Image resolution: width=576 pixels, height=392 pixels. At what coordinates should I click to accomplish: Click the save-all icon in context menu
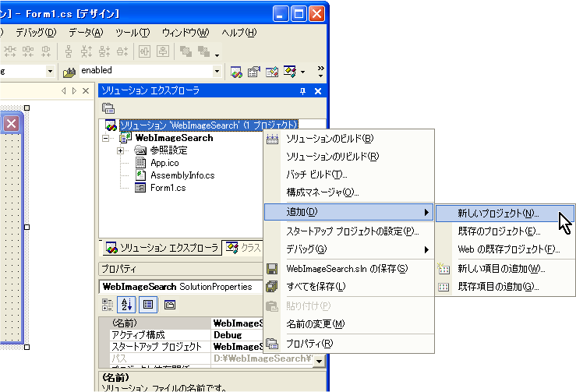coord(272,287)
